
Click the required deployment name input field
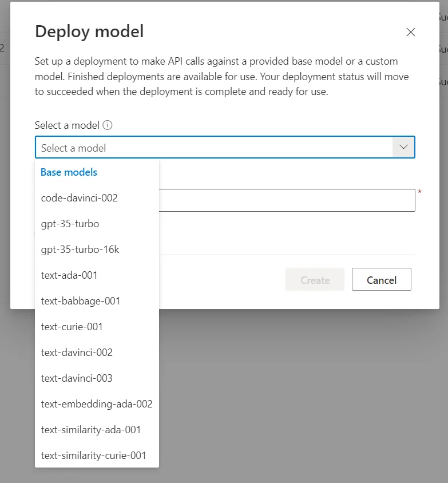click(x=286, y=200)
